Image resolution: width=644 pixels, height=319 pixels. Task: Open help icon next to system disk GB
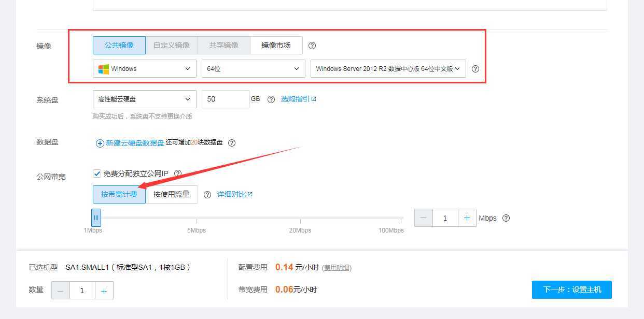271,99
